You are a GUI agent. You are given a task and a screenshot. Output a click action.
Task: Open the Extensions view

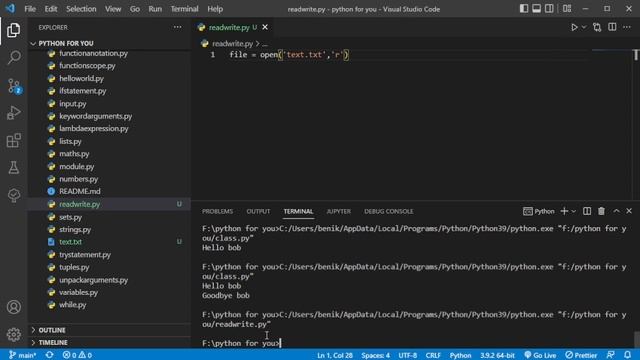pyautogui.click(x=13, y=140)
